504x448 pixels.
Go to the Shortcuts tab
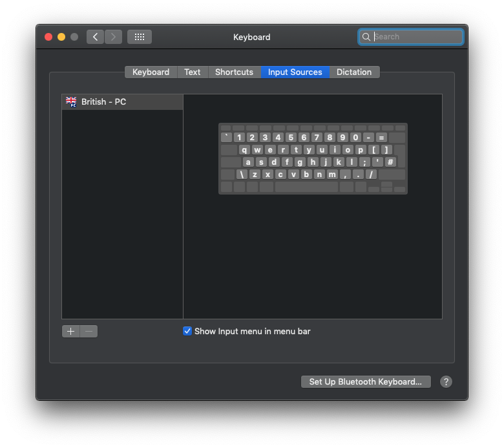coord(234,72)
